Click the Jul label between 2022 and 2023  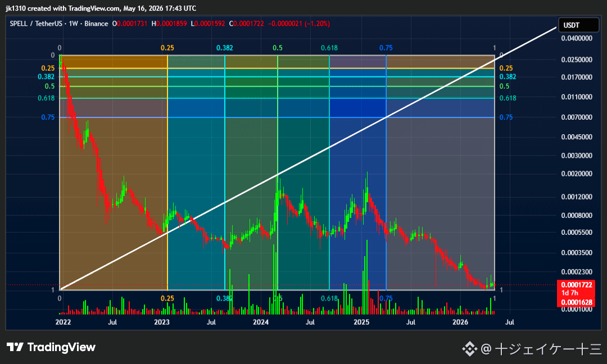(x=112, y=322)
